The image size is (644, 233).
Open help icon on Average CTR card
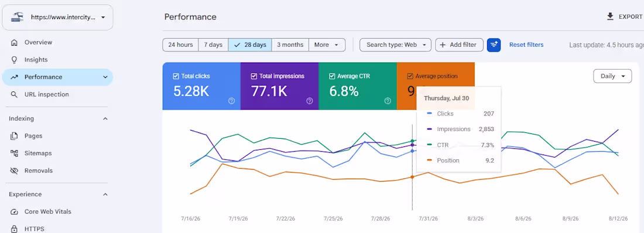(x=388, y=101)
